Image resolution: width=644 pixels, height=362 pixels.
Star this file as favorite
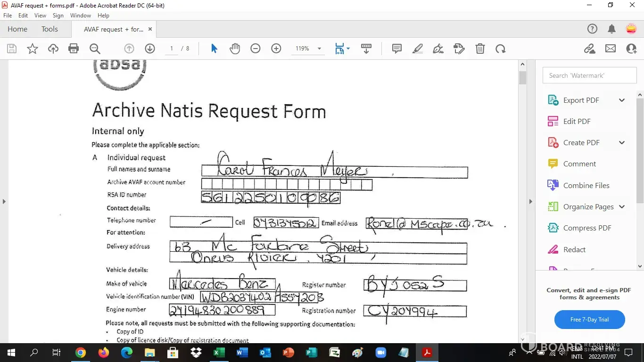coord(33,49)
